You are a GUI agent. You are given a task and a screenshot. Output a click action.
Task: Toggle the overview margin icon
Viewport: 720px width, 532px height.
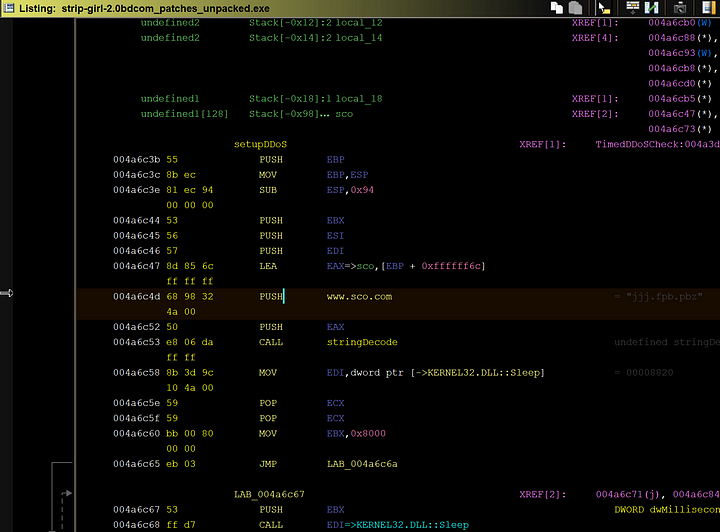[x=709, y=8]
